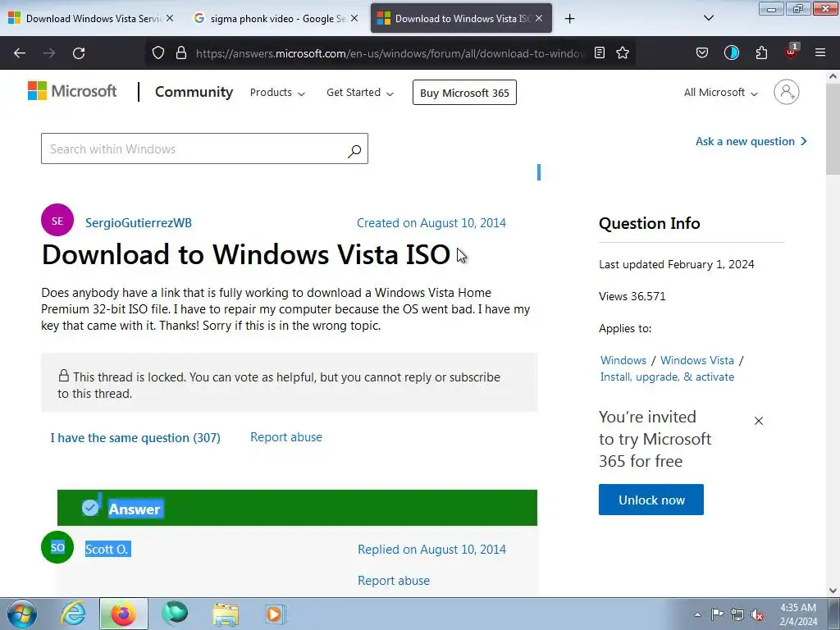
Task: Open the Pocket save icon
Action: [702, 53]
